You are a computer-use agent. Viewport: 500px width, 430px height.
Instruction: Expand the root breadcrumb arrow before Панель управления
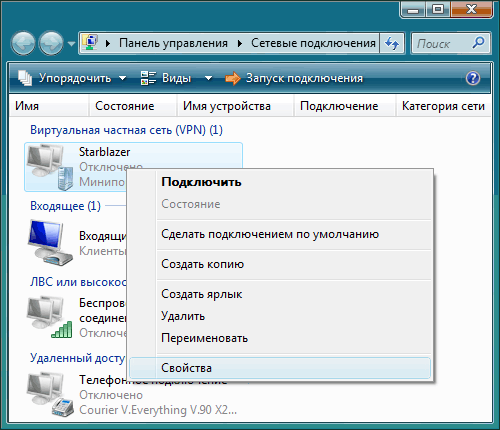point(108,43)
